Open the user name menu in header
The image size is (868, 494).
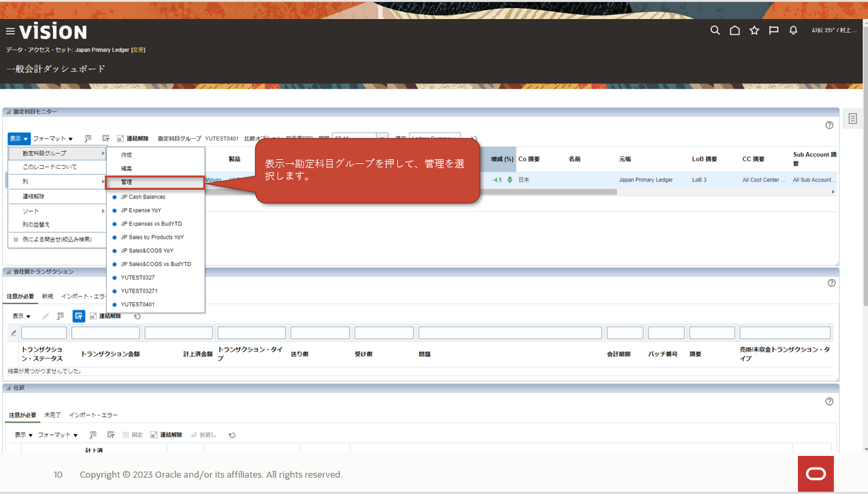click(x=834, y=31)
